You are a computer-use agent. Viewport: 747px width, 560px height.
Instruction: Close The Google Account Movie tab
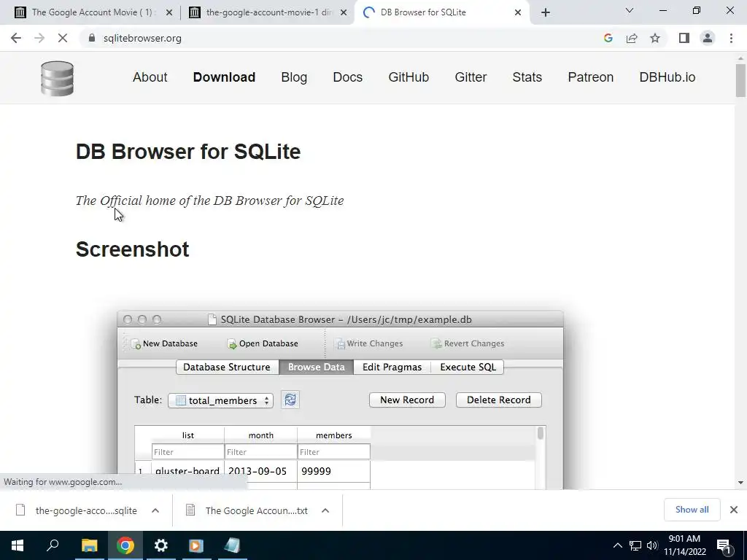[169, 12]
